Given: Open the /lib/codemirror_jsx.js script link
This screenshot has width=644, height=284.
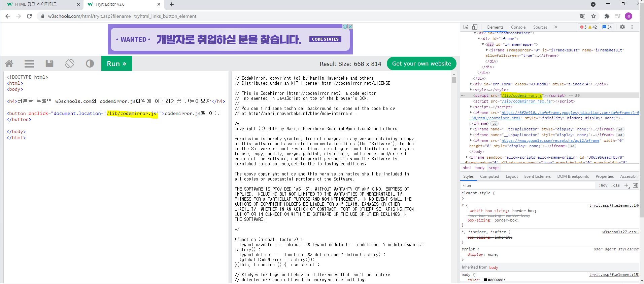Looking at the screenshot, I should click(x=526, y=101).
